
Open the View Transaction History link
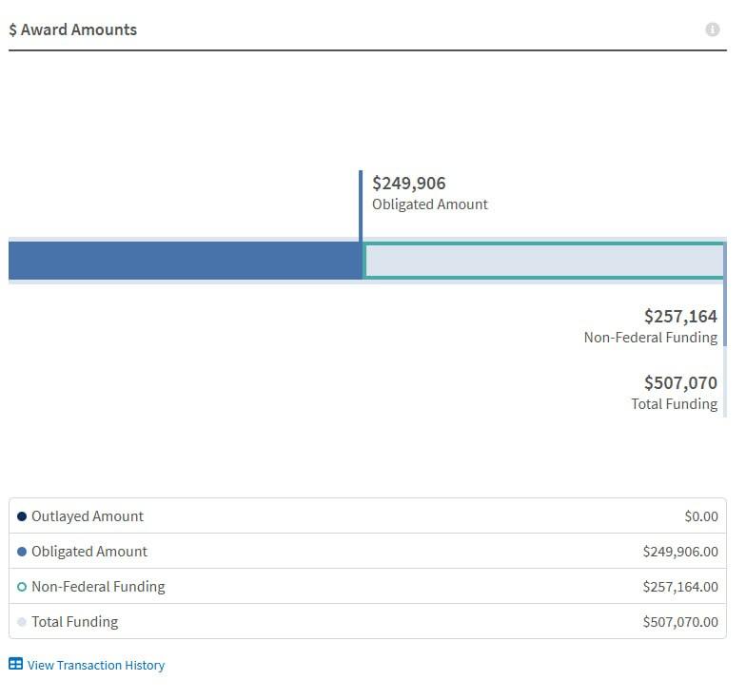95,665
